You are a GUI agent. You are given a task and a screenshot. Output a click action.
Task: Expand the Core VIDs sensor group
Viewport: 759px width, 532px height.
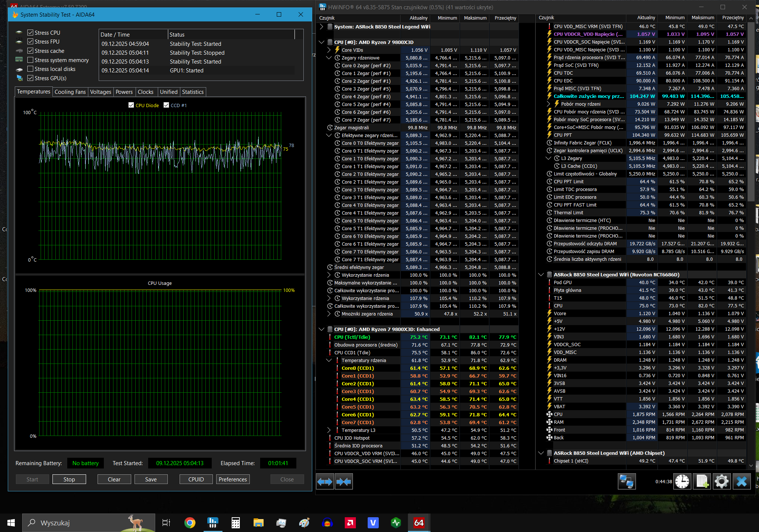pos(329,50)
